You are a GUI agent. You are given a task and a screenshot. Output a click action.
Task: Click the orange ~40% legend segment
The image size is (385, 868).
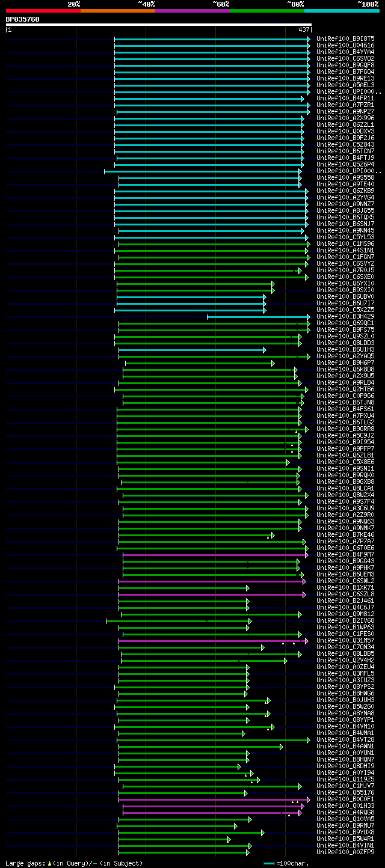coord(118,11)
